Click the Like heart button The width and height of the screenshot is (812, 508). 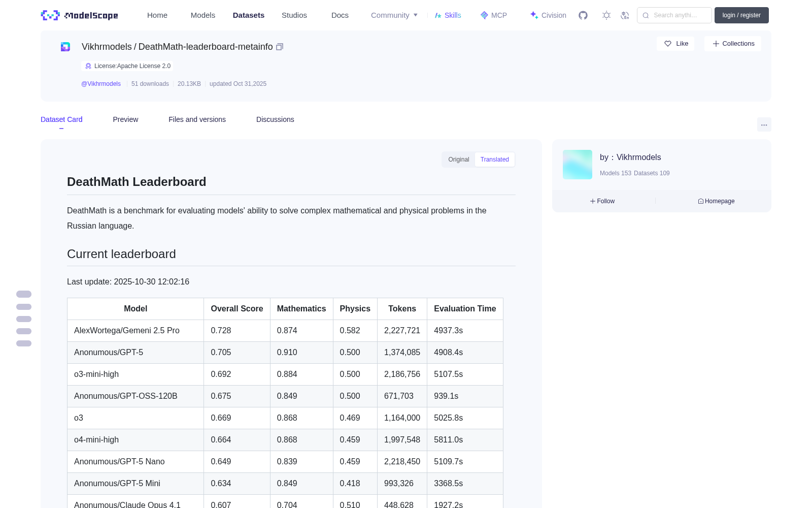(675, 44)
